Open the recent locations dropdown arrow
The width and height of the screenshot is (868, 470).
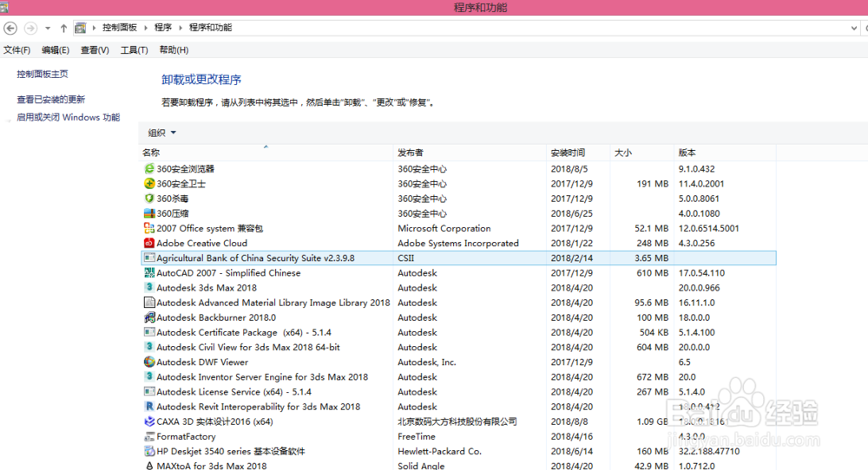coord(48,29)
